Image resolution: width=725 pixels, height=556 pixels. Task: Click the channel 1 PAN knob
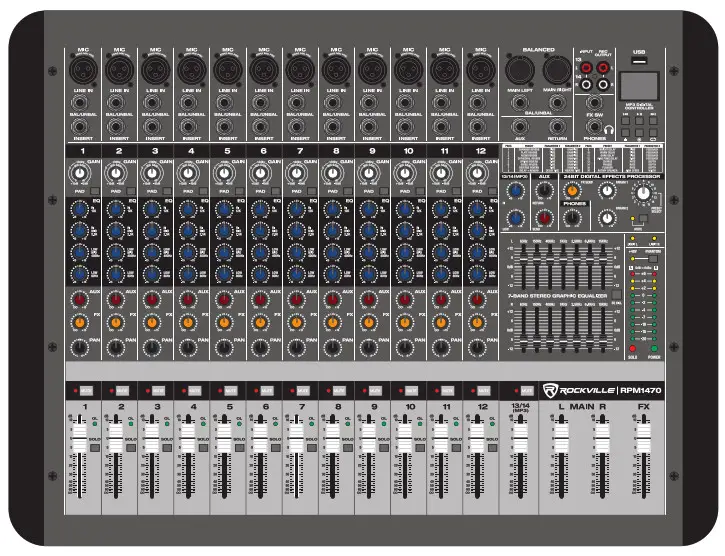click(80, 347)
